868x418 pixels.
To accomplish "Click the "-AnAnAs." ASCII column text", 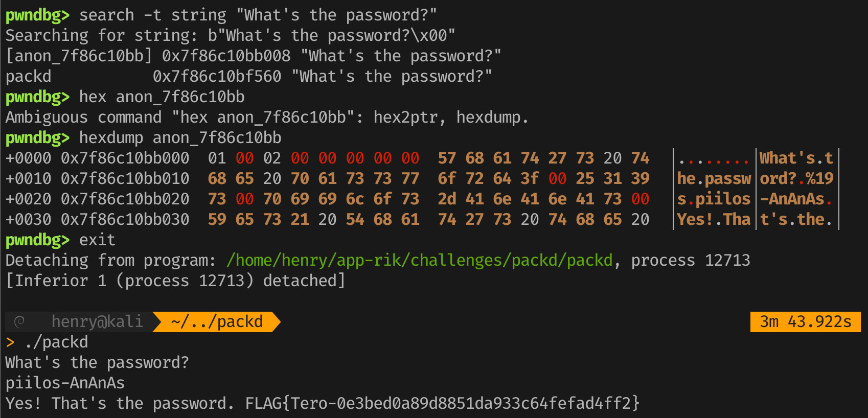I will coord(796,199).
